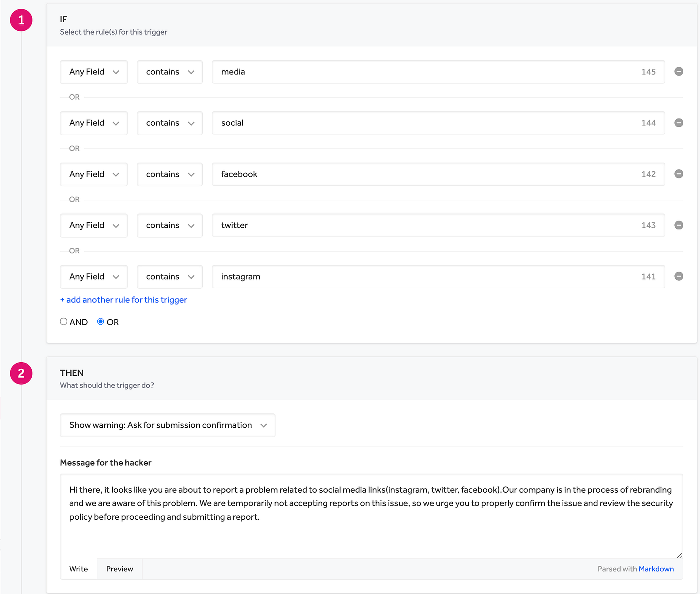Click the textarea resize handle

coord(679,555)
